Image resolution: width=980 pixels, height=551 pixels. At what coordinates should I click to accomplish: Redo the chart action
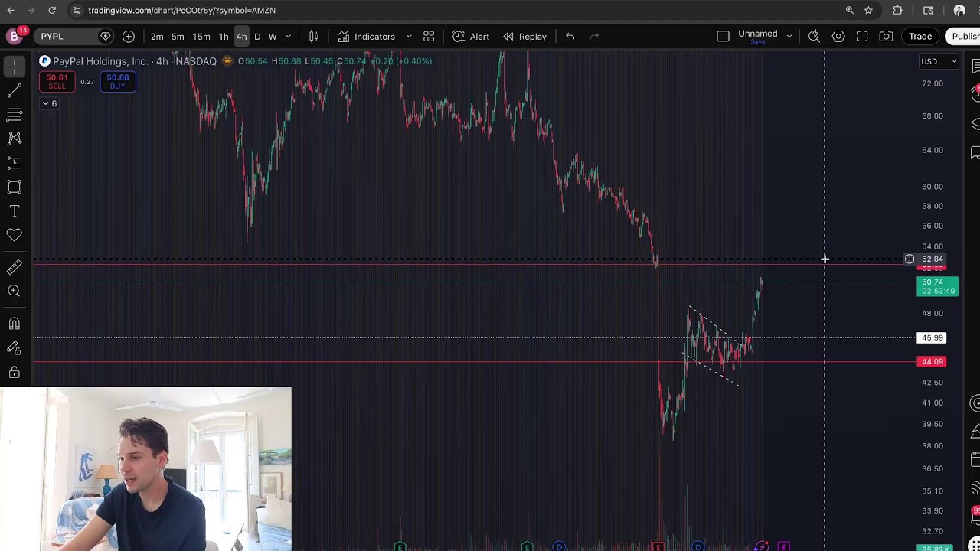pos(594,36)
